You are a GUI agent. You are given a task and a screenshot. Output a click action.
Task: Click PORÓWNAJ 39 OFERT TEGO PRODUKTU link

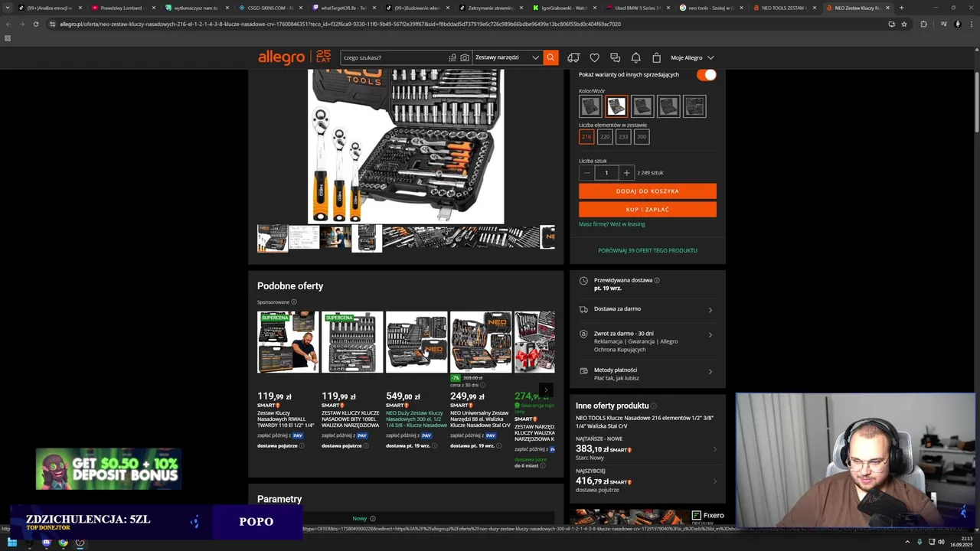click(648, 250)
